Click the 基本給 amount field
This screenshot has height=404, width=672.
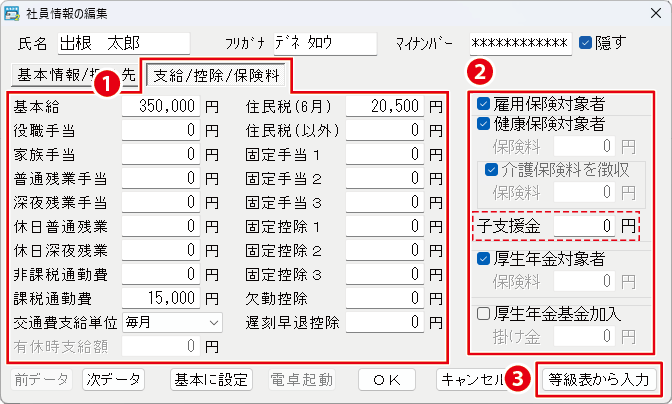160,104
